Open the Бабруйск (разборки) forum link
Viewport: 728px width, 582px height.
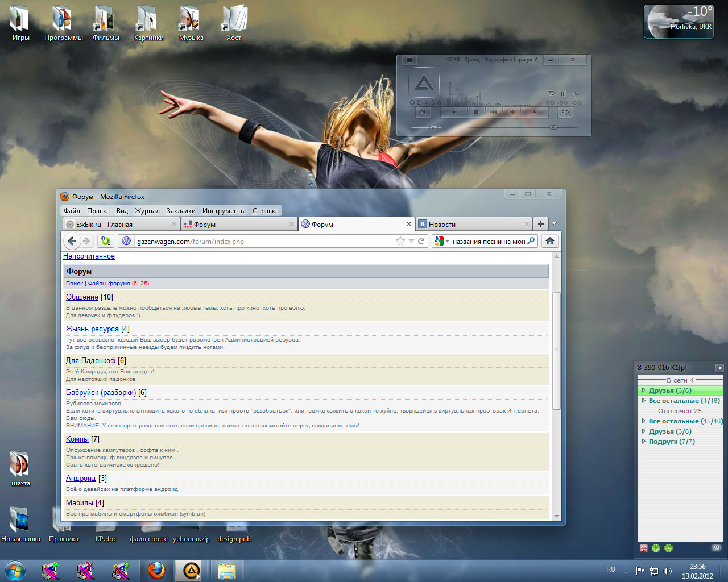pos(101,392)
